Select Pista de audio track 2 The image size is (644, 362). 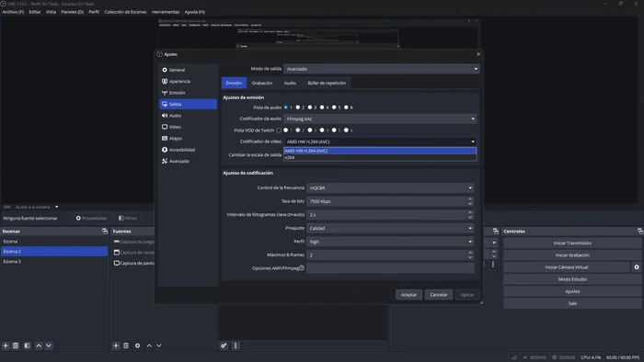tap(298, 107)
